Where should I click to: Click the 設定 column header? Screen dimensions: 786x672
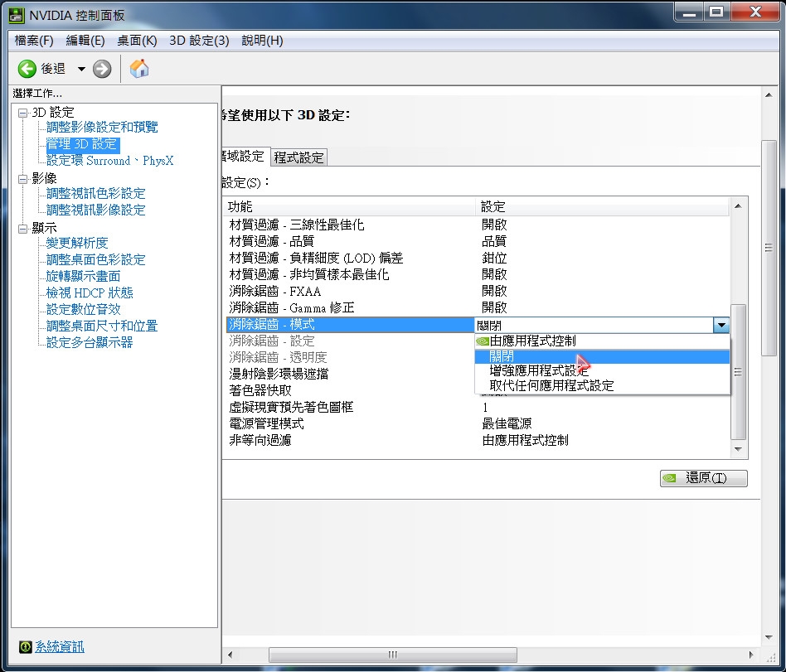coord(603,206)
